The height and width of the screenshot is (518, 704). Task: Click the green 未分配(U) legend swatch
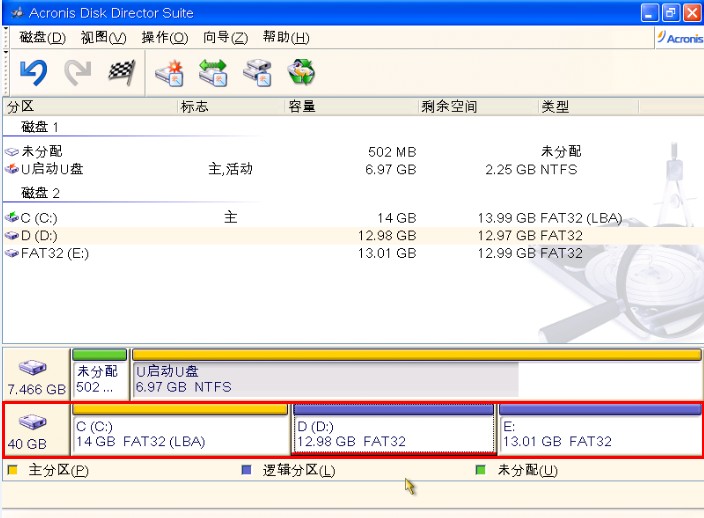(480, 470)
